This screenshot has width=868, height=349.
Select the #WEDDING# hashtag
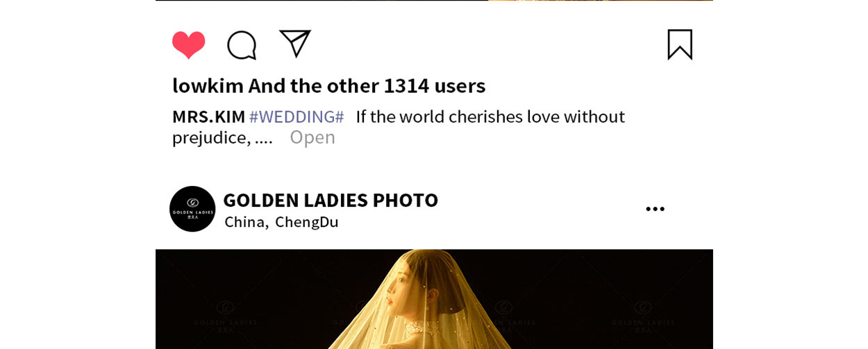pyautogui.click(x=297, y=117)
